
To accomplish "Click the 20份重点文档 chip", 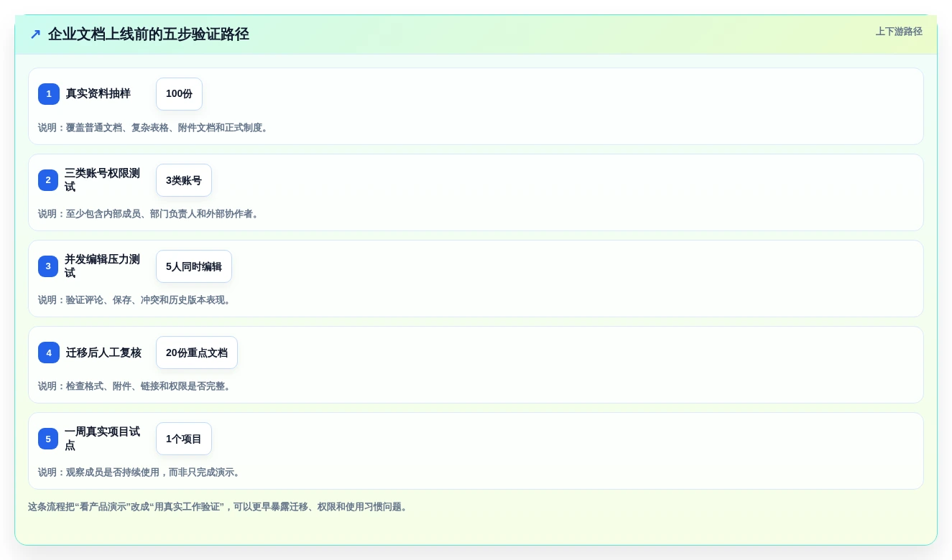I will click(x=197, y=353).
